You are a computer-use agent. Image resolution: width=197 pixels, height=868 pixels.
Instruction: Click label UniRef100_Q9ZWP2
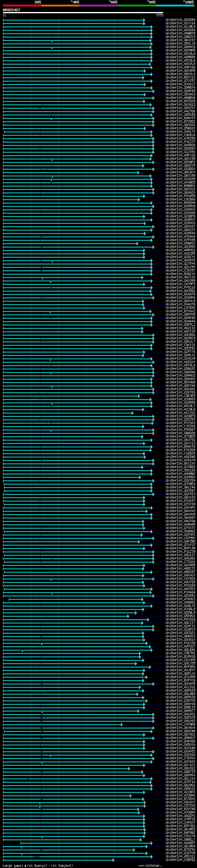pyautogui.click(x=180, y=162)
